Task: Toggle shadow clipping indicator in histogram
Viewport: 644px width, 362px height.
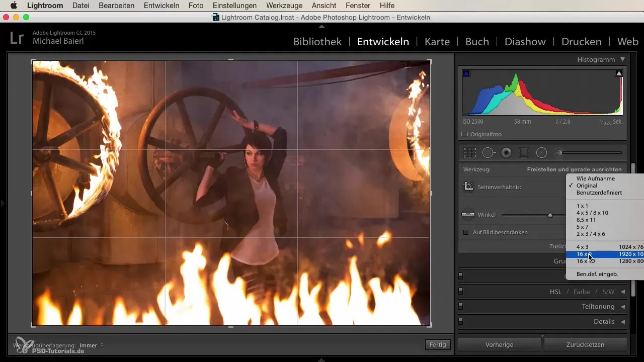Action: pos(466,73)
